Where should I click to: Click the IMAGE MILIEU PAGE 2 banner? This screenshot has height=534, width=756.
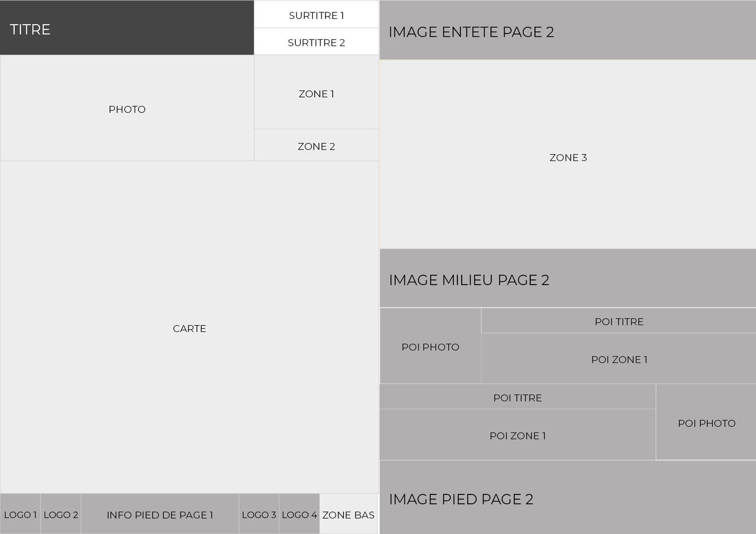click(568, 278)
